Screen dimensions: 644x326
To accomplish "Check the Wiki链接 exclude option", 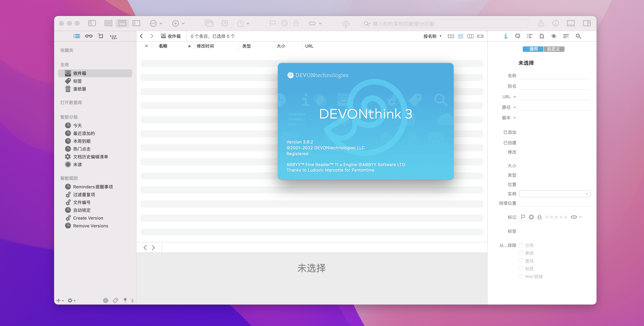I will click(521, 276).
